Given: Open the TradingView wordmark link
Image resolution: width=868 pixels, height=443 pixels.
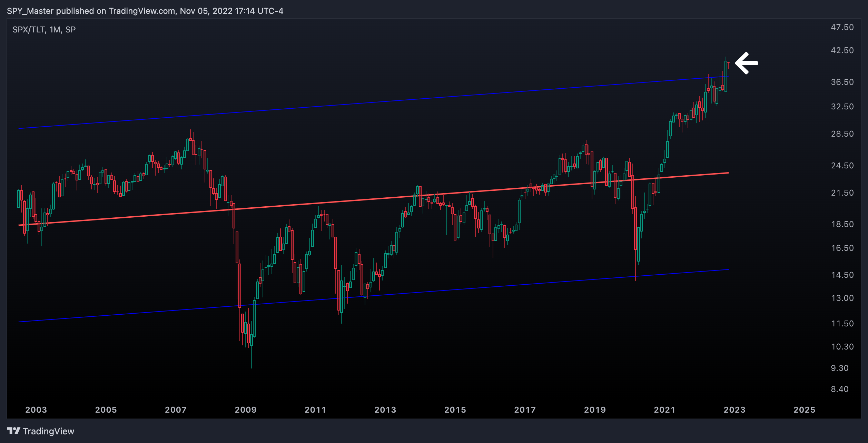Looking at the screenshot, I should coord(49,431).
